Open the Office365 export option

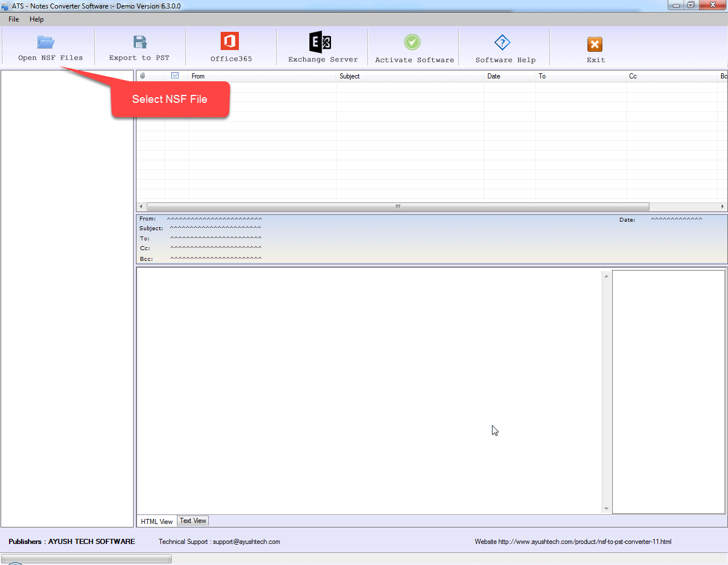coord(230,41)
